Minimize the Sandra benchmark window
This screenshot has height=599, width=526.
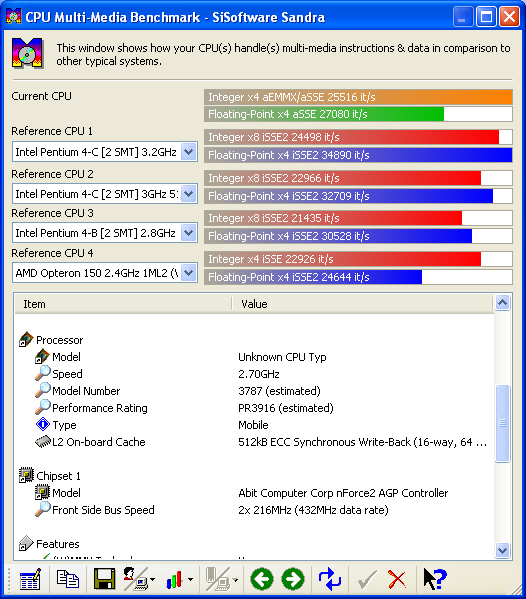tap(463, 17)
